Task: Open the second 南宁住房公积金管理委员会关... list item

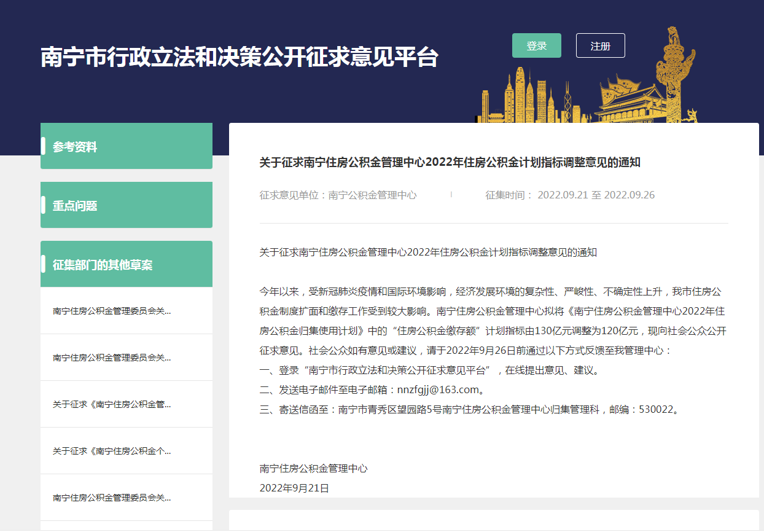Action: pos(112,358)
